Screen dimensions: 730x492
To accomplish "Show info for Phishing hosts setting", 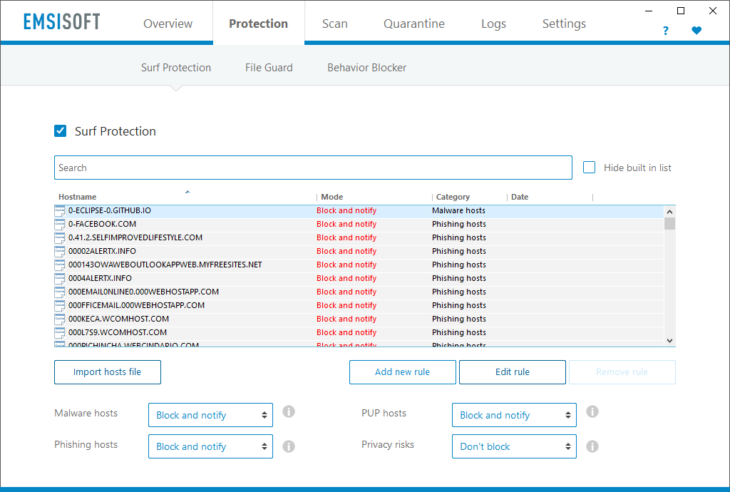I will pos(289,446).
